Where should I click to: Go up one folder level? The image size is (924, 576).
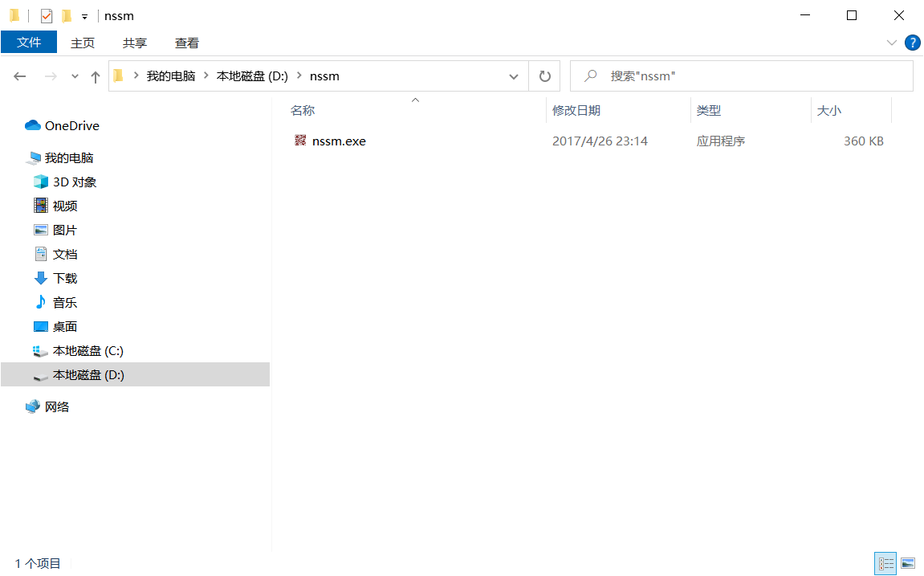pos(95,76)
